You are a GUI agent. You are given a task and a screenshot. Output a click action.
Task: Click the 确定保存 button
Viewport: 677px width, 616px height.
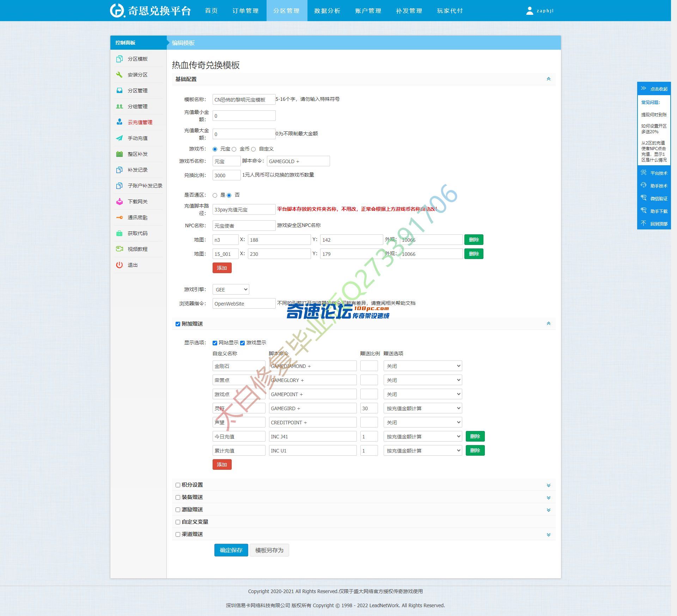(231, 550)
